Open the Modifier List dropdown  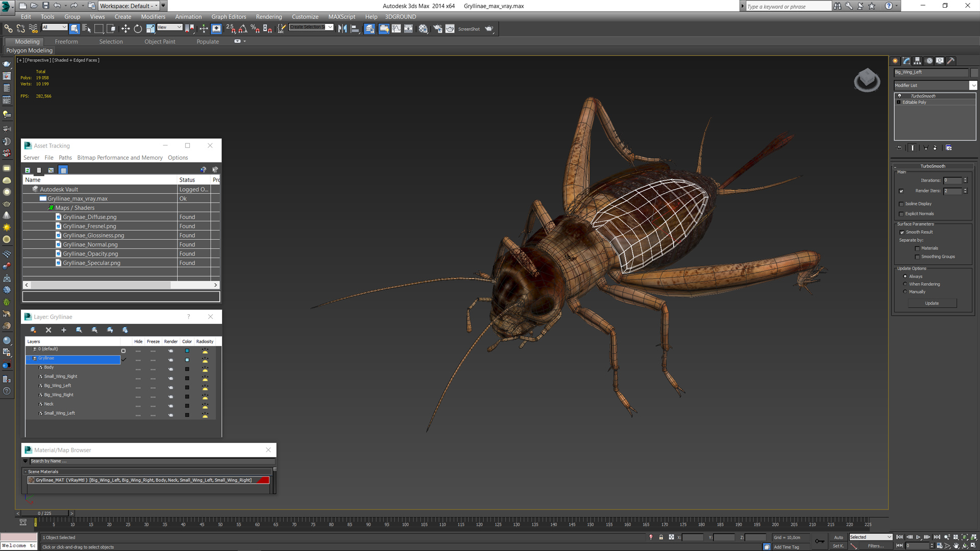coord(973,86)
